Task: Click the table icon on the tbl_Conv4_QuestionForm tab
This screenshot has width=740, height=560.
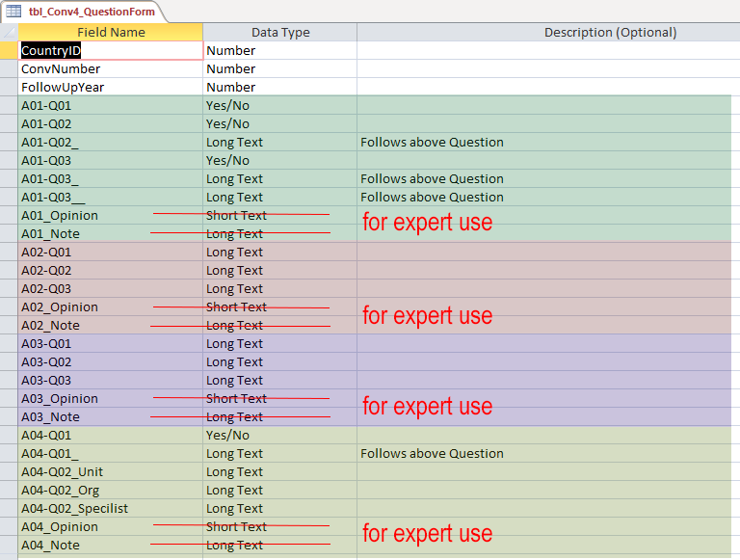Action: (14, 12)
